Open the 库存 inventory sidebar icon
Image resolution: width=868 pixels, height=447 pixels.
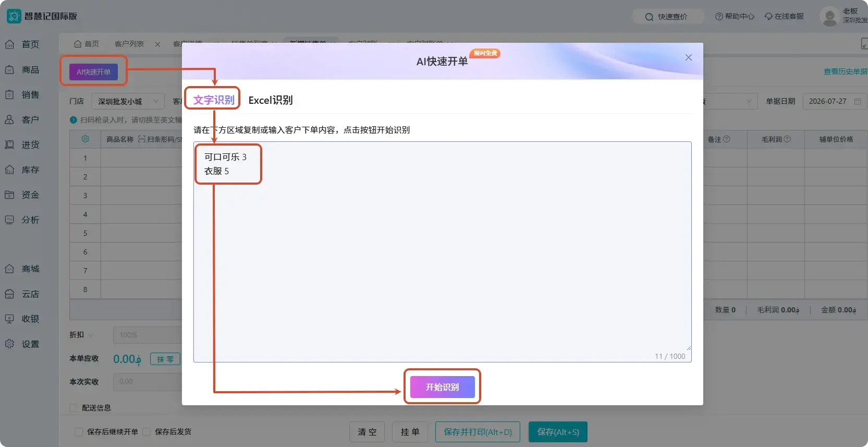9,170
